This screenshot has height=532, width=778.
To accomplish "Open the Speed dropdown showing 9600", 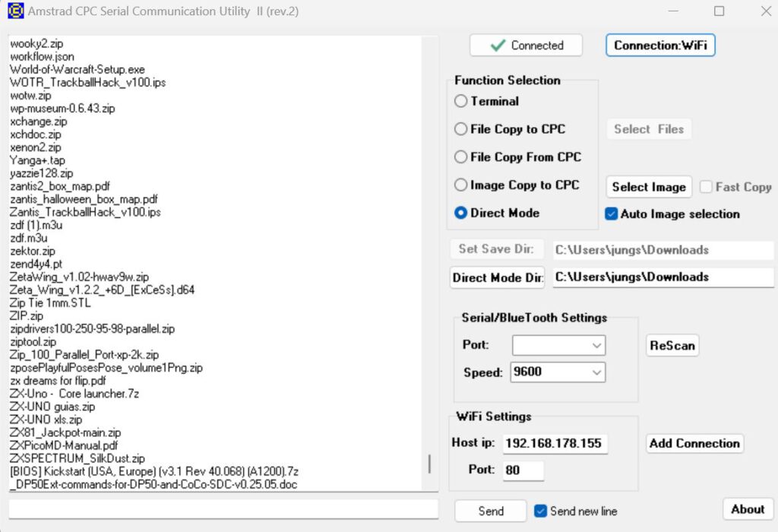I will [x=558, y=372].
